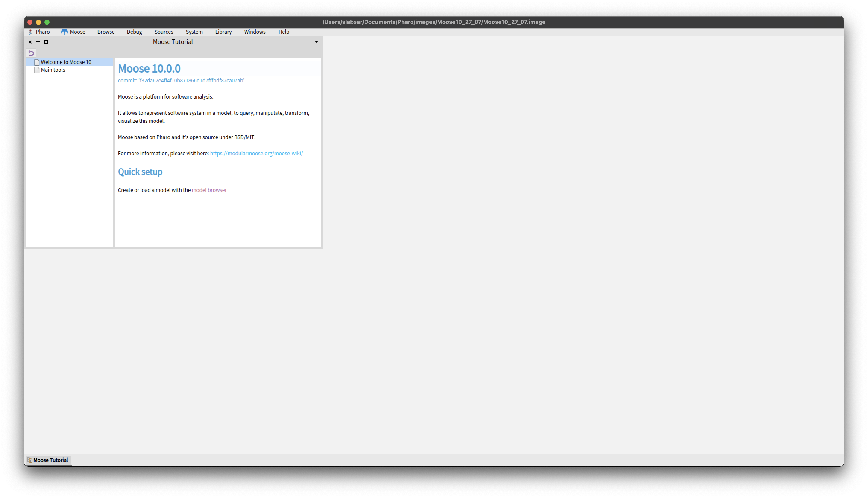Open the modularmoose.org wiki link
Image resolution: width=868 pixels, height=498 pixels.
(256, 153)
